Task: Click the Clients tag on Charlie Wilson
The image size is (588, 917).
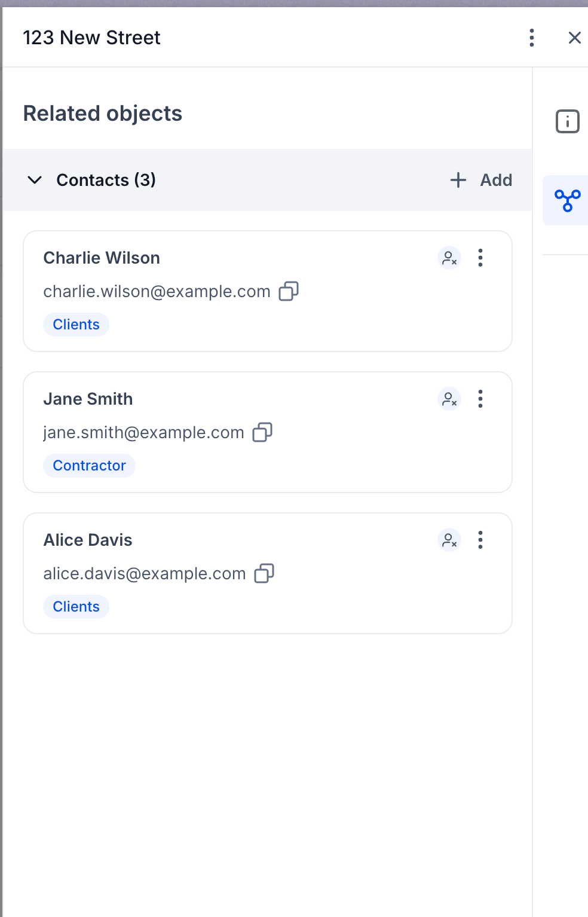Action: (x=76, y=325)
